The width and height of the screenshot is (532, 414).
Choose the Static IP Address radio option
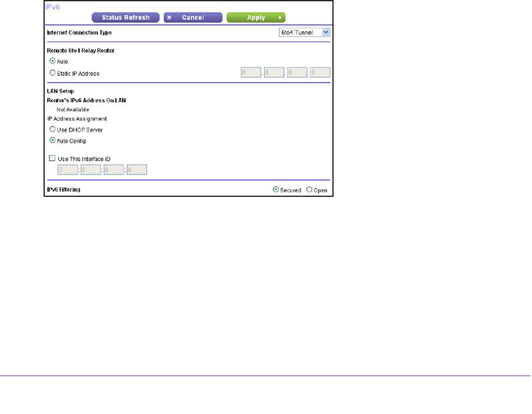pyautogui.click(x=53, y=72)
